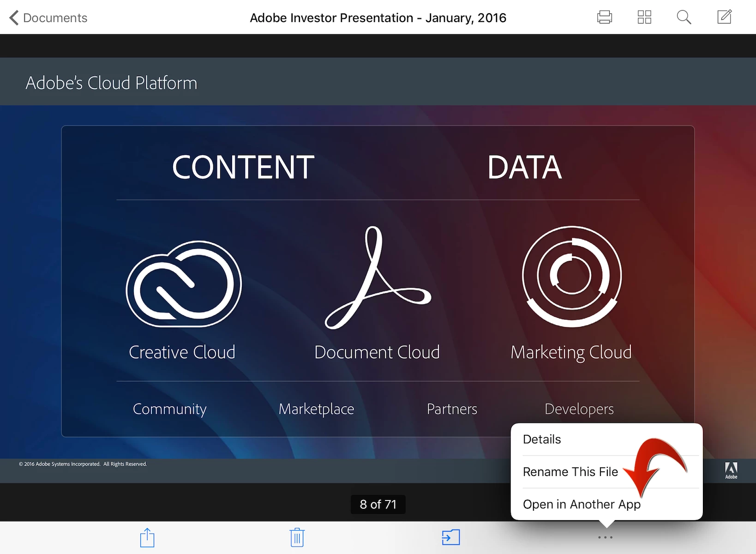Tap the share icon in bottom toolbar
Viewport: 756px width, 554px height.
pos(147,537)
